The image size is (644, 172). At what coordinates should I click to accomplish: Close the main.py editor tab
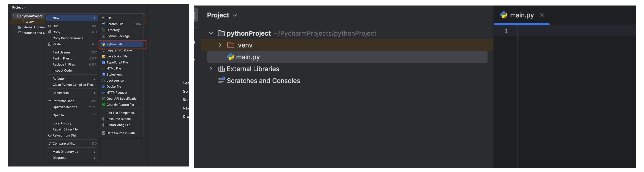(542, 15)
